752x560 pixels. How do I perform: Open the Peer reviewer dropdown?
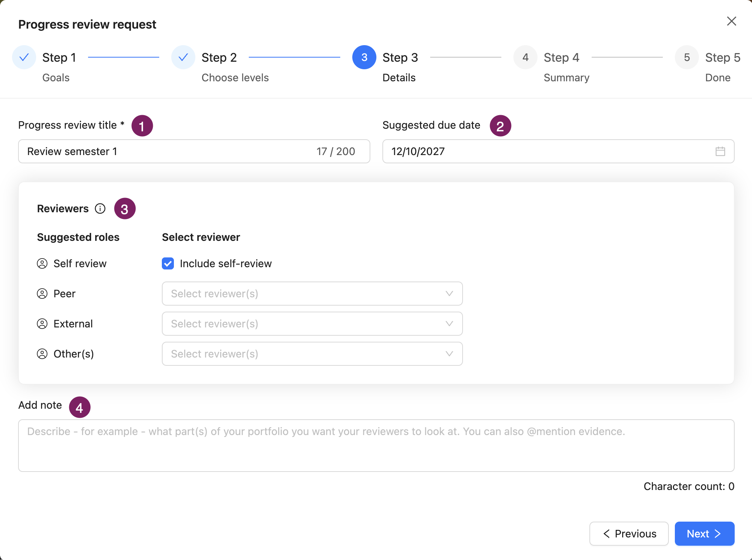pyautogui.click(x=312, y=294)
